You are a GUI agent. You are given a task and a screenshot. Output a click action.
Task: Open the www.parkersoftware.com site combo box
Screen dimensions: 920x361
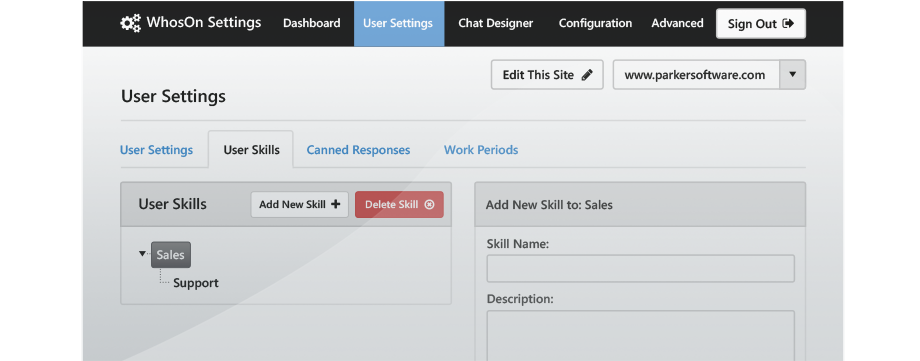click(709, 75)
